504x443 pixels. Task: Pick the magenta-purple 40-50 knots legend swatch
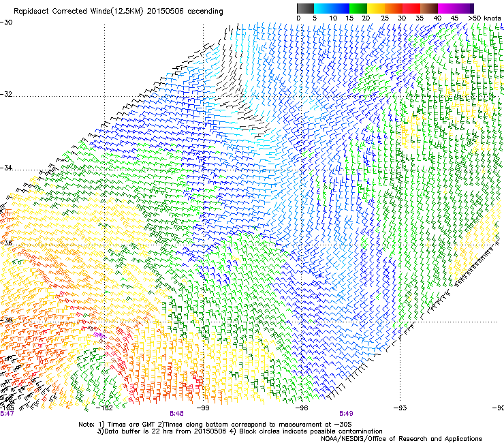[x=456, y=8]
